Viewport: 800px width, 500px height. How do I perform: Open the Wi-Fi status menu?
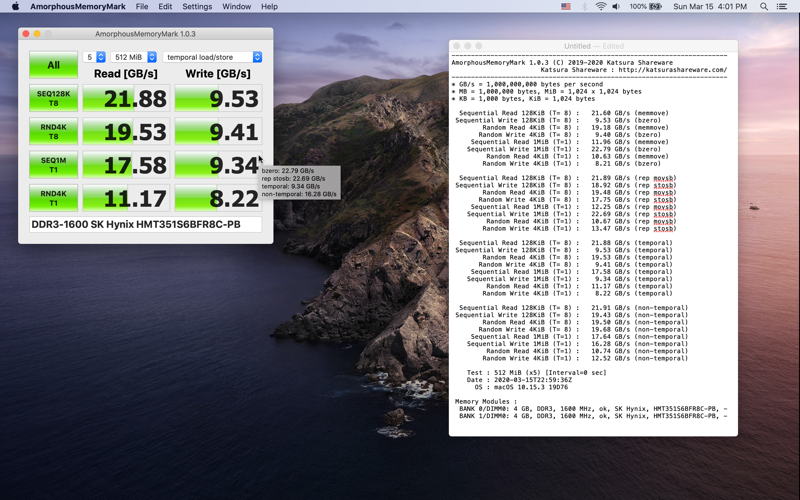coord(600,7)
